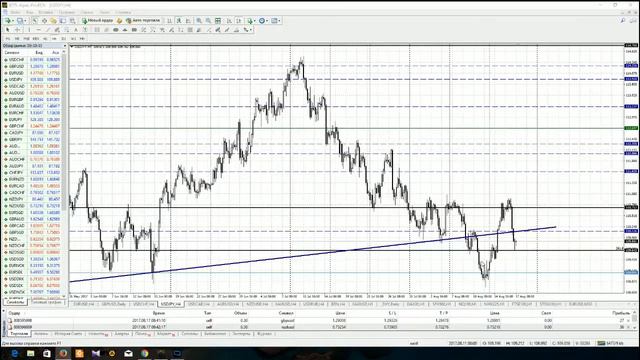Click the Новый ордер button
This screenshot has height=360, width=640.
coord(97,20)
